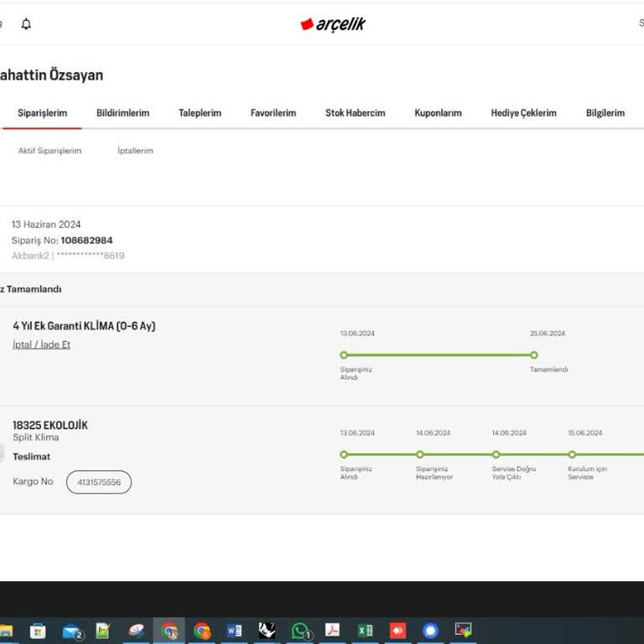Select the Favorilerim tab

point(273,113)
